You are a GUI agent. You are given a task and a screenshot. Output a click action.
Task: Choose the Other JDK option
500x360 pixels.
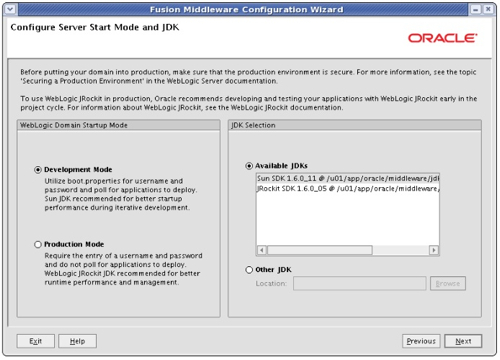coord(249,270)
